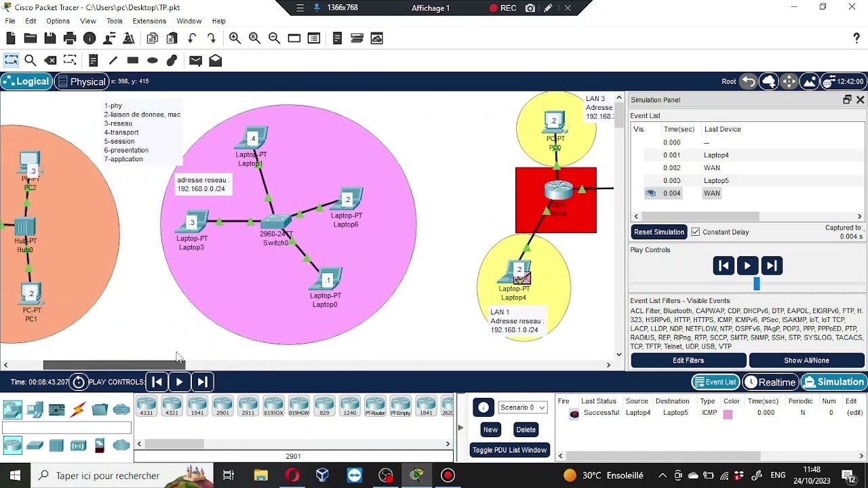This screenshot has height=488, width=868.
Task: Choose the 1941 router device
Action: 197,407
